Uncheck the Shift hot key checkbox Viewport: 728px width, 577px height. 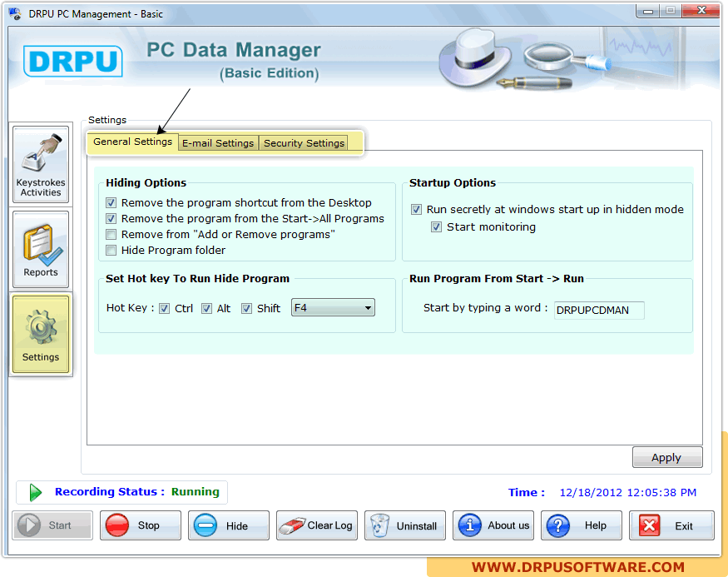(246, 308)
